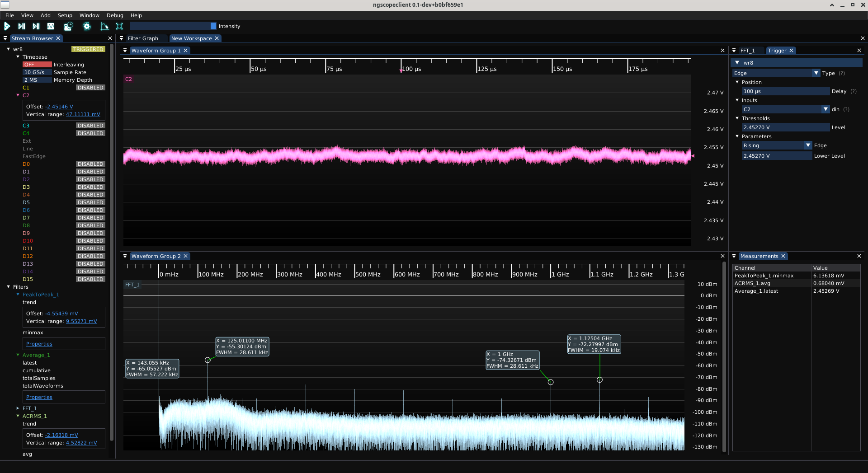868x473 pixels.
Task: Close the Stream Browser tab
Action: 58,38
